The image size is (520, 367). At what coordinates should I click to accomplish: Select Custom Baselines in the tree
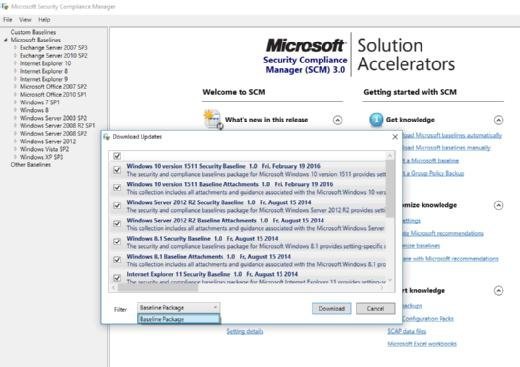(x=33, y=32)
